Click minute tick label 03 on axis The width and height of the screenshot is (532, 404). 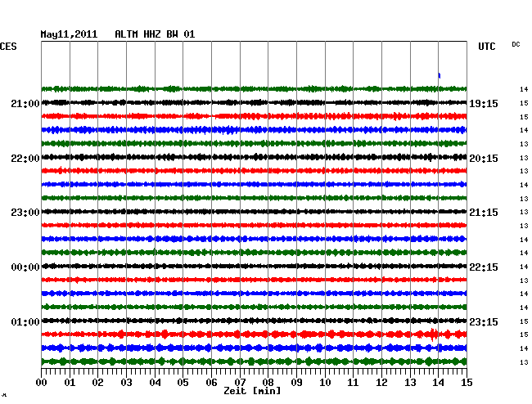[126, 383]
